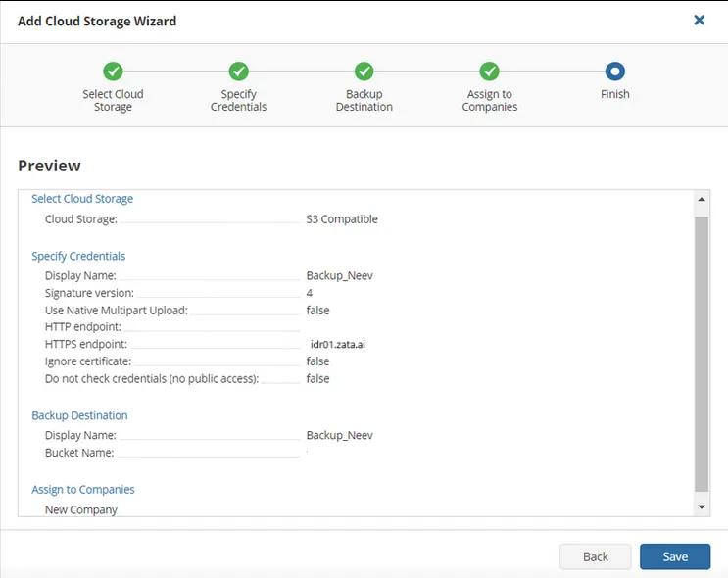
Task: Click the preview scrollbar down arrow
Action: click(702, 506)
